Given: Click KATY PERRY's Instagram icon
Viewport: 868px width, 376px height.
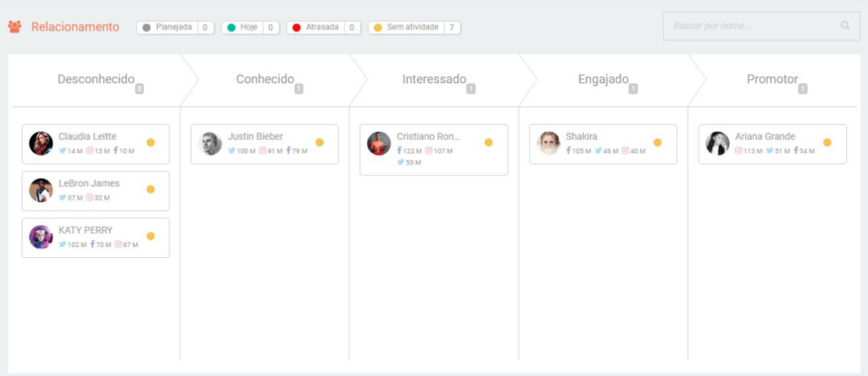Looking at the screenshot, I should point(118,244).
